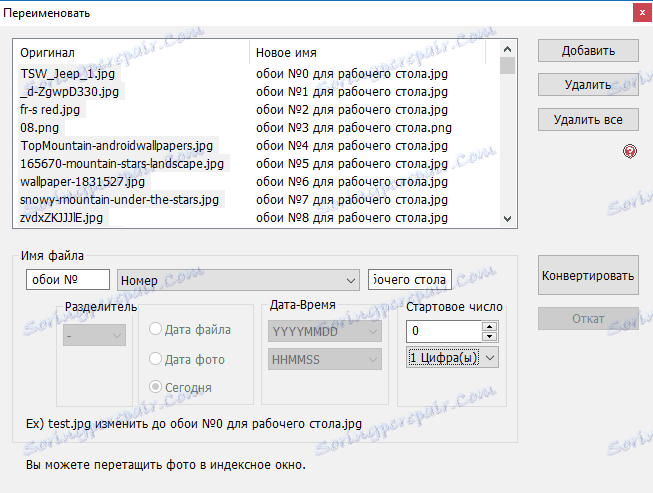Click the Удалить button
Image resolution: width=653 pixels, height=493 pixels.
588,85
